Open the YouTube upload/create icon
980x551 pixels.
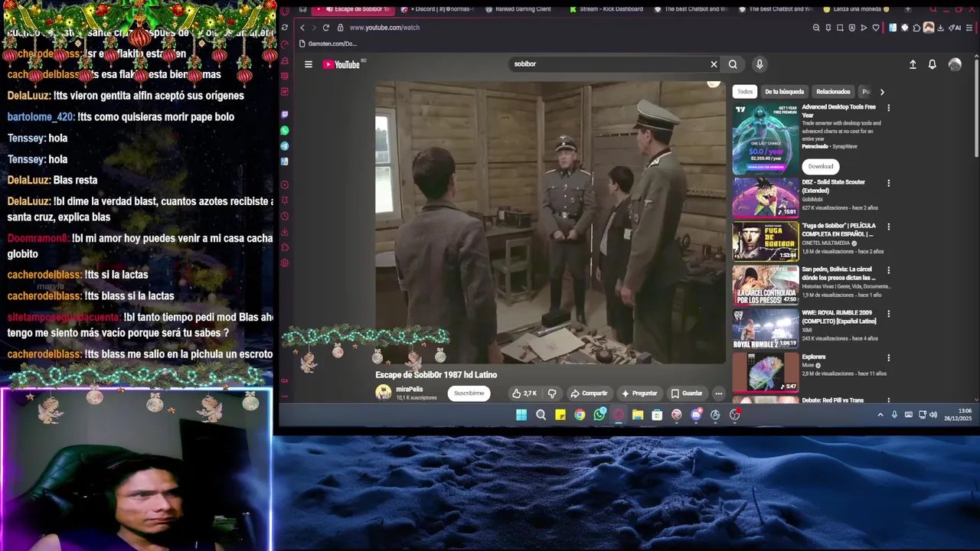913,64
